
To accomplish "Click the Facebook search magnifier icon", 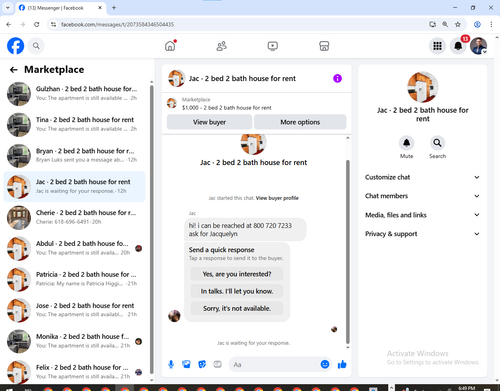I will coord(36,46).
